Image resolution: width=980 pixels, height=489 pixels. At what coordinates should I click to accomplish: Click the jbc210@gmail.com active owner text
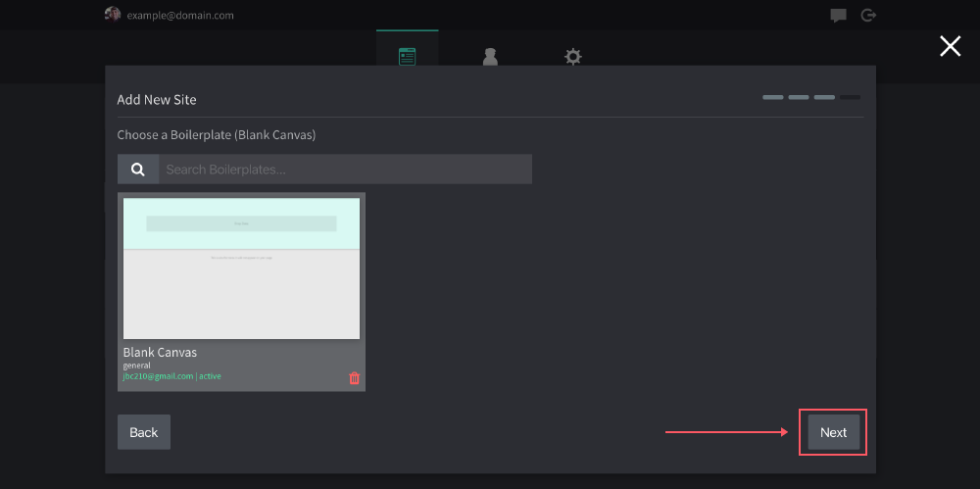coord(171,376)
